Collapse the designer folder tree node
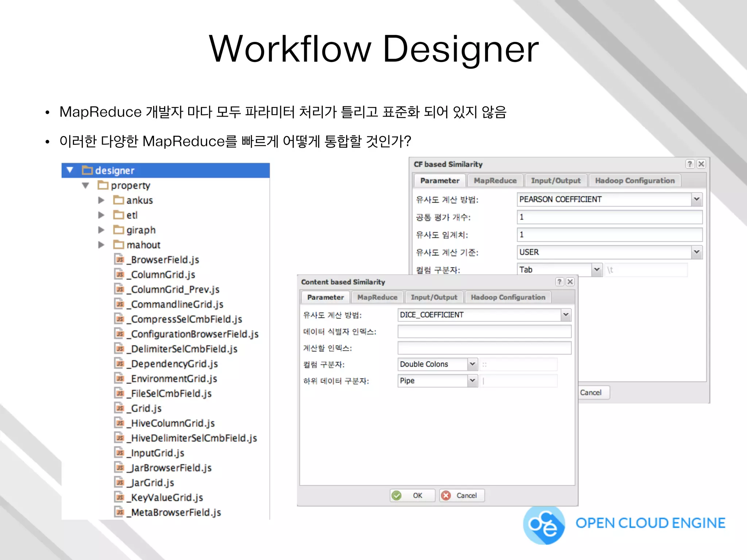This screenshot has width=747, height=560. point(70,170)
